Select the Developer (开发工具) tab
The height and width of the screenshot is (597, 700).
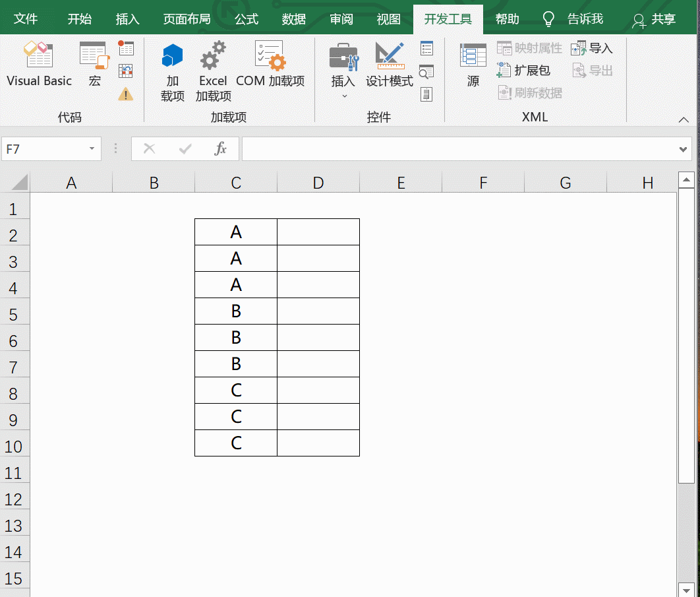[x=448, y=18]
